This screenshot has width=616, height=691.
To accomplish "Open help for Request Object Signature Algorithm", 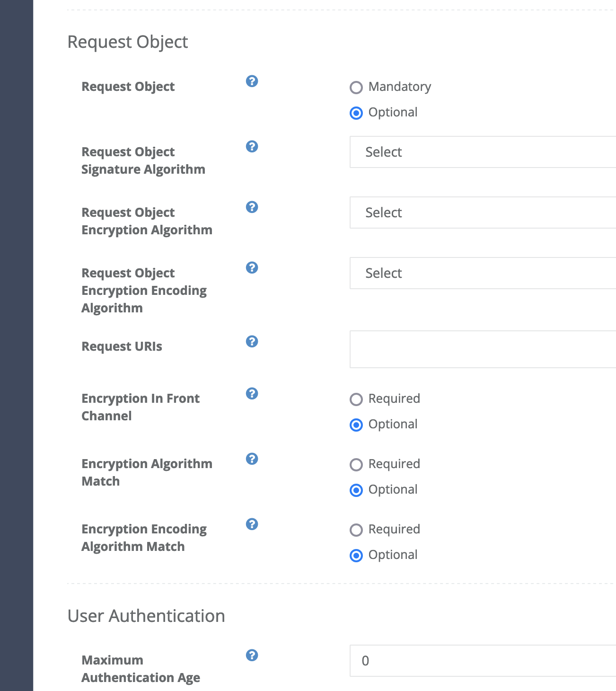I will click(x=252, y=147).
